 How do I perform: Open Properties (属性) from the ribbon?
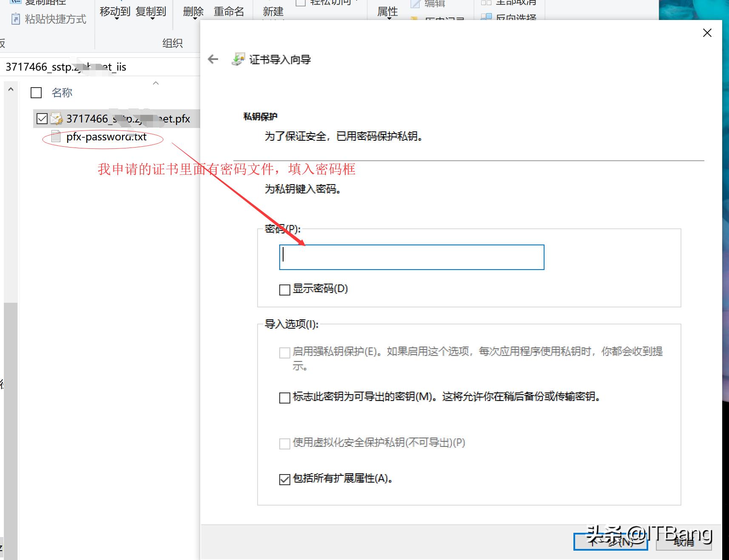(x=388, y=11)
